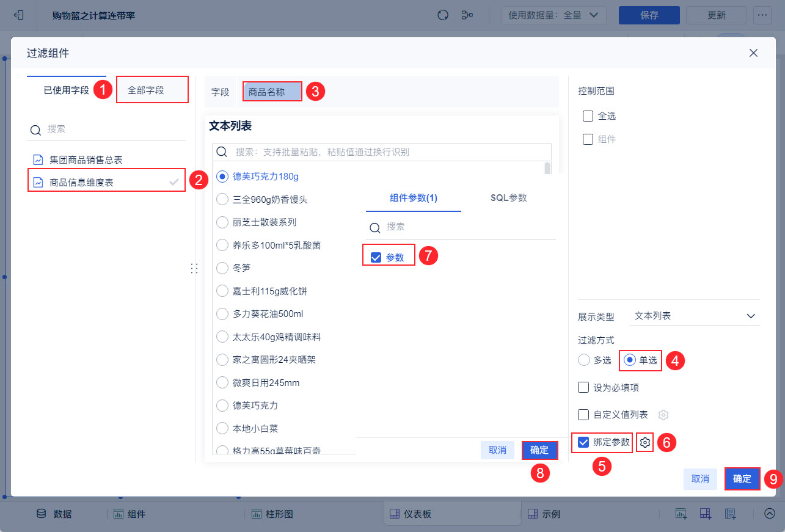Select 三全960g奶香馒头 radio option
Image resolution: width=785 pixels, height=532 pixels.
coord(222,199)
